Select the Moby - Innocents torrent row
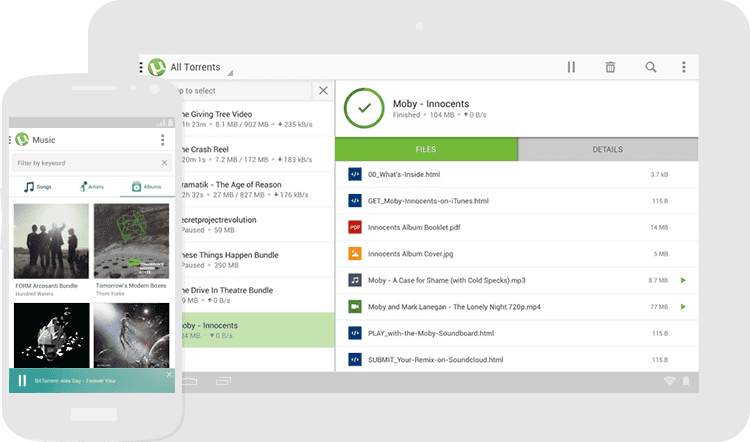 pos(255,331)
